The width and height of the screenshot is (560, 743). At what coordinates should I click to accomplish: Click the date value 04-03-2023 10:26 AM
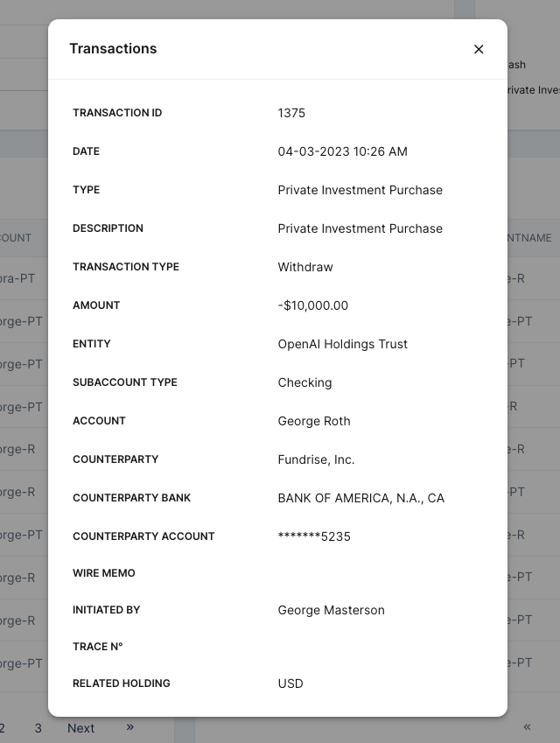[342, 151]
